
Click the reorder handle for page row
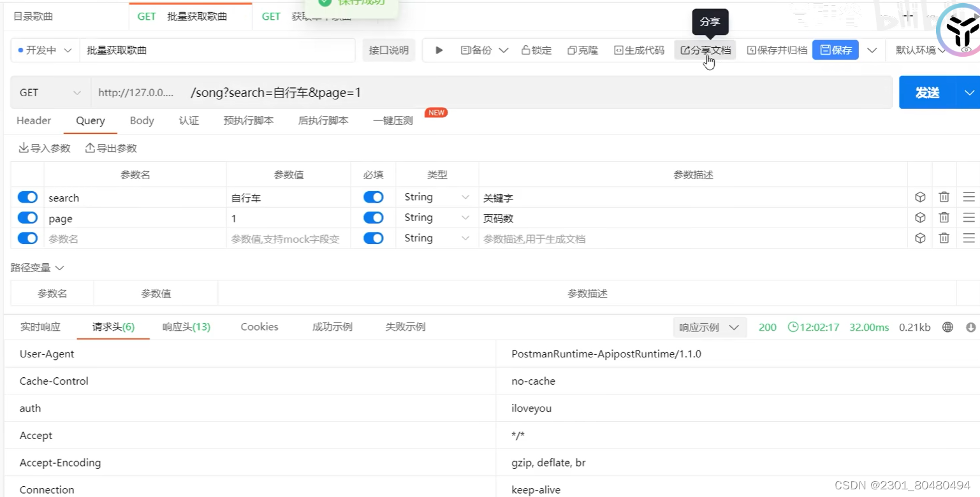[x=969, y=218]
